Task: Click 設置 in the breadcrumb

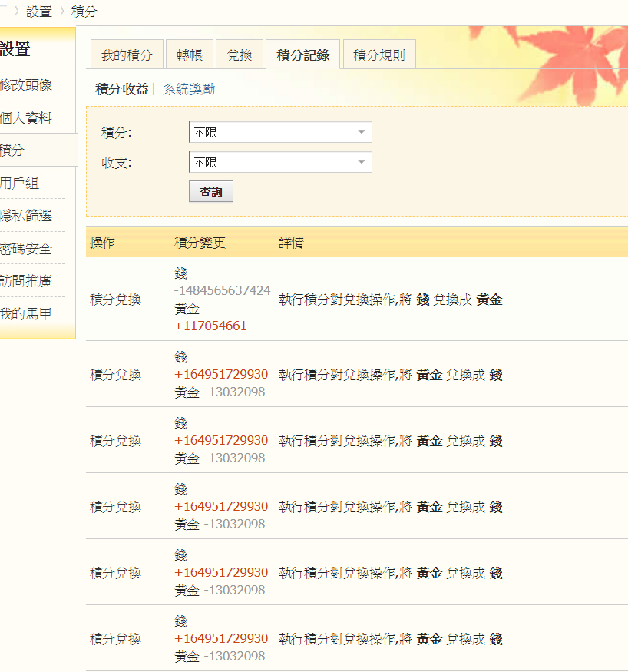Action: coord(39,12)
